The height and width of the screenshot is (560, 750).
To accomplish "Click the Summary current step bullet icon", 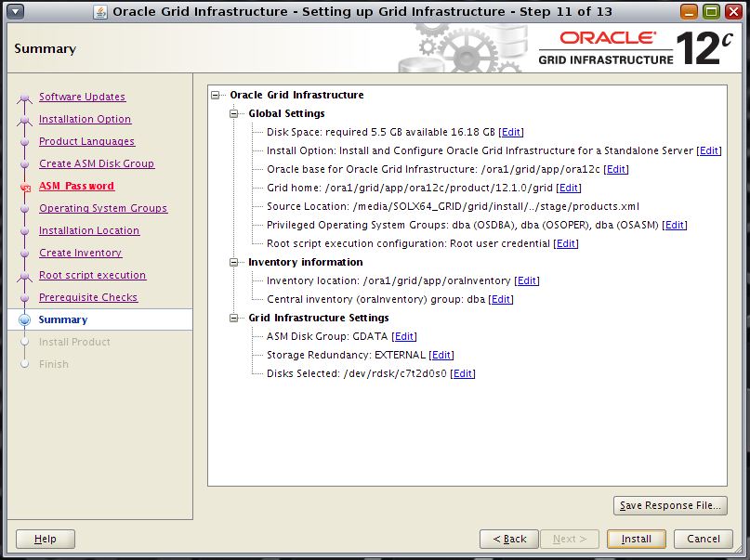I will (25, 319).
